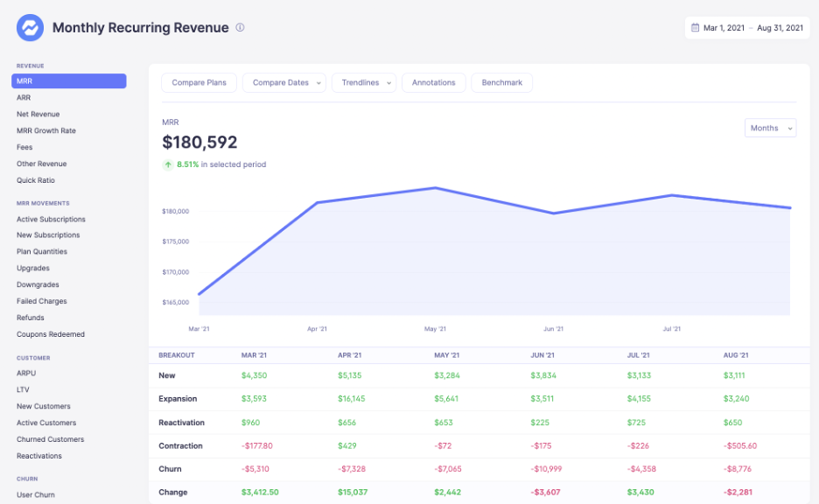Viewport: 819px width, 504px height.
Task: Open Coupons Redeemed in the sidebar
Action: (x=52, y=334)
